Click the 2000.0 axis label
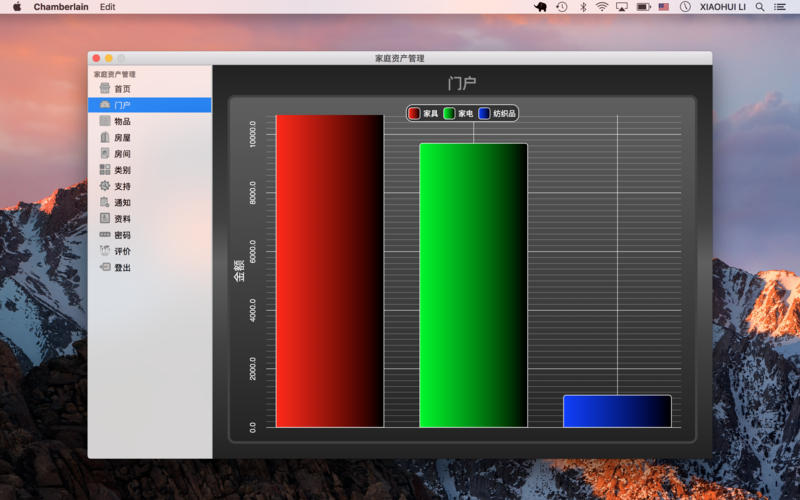800x500 pixels. tap(253, 368)
